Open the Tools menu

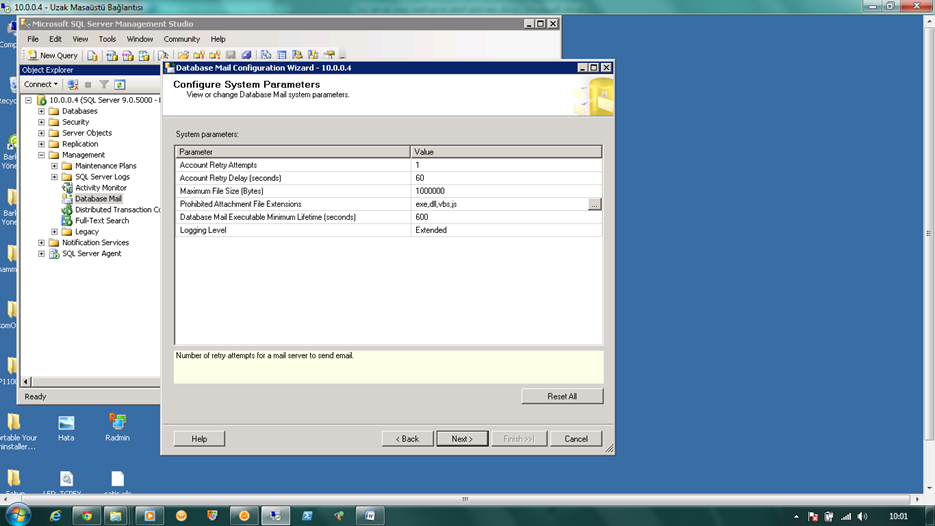107,39
